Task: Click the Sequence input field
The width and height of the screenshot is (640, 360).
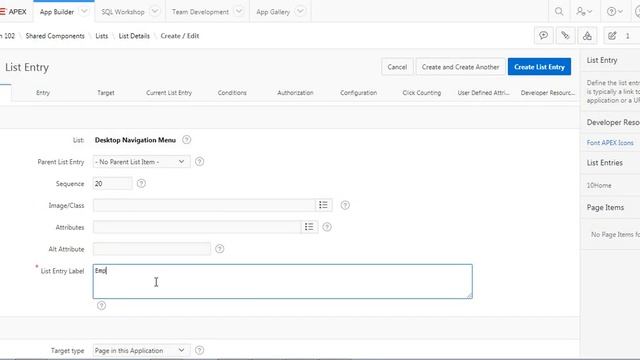Action: tap(113, 184)
